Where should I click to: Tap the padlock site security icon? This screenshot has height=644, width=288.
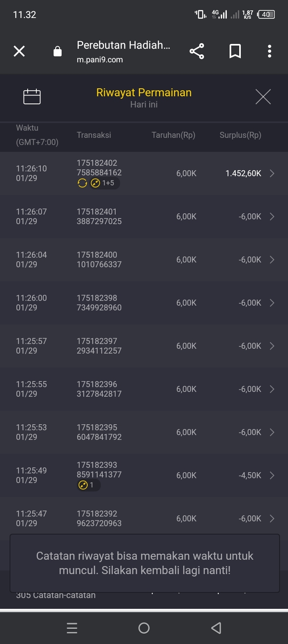tap(58, 52)
